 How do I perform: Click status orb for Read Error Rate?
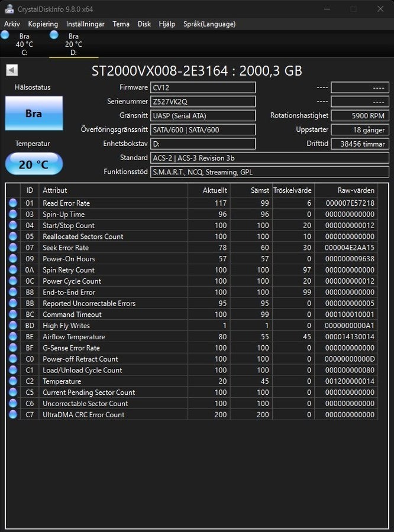coord(13,203)
